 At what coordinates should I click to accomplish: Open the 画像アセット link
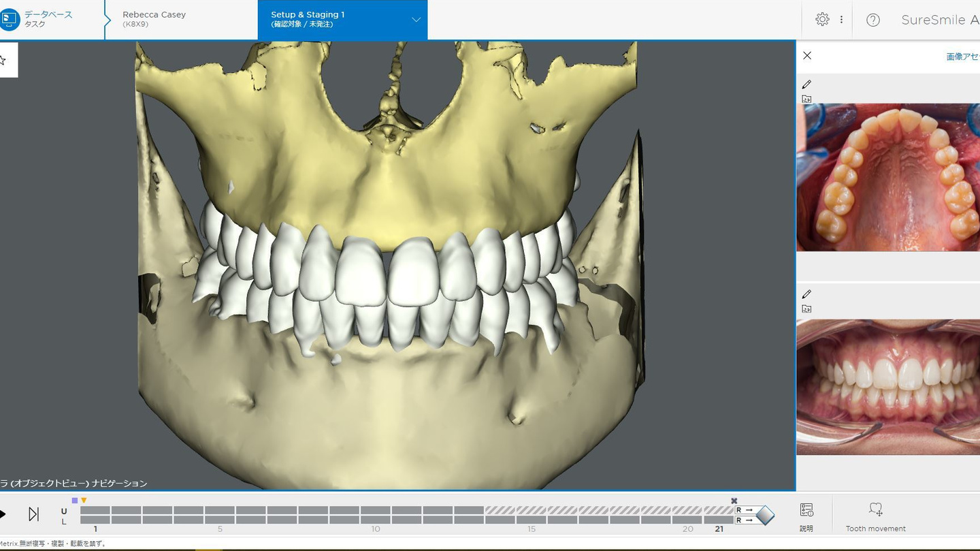click(x=962, y=57)
